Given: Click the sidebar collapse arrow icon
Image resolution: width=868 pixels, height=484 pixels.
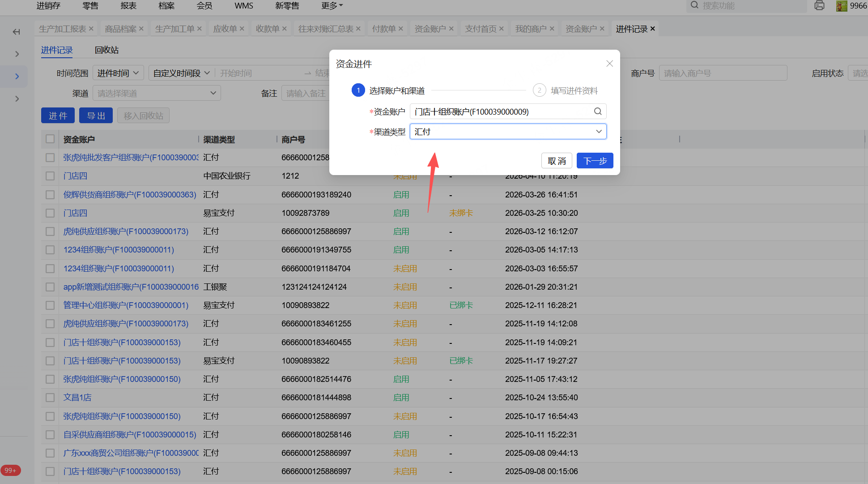Looking at the screenshot, I should point(17,32).
